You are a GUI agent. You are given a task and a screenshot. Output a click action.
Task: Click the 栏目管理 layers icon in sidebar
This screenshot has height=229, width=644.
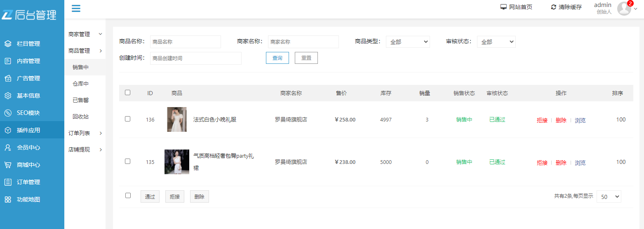point(8,44)
